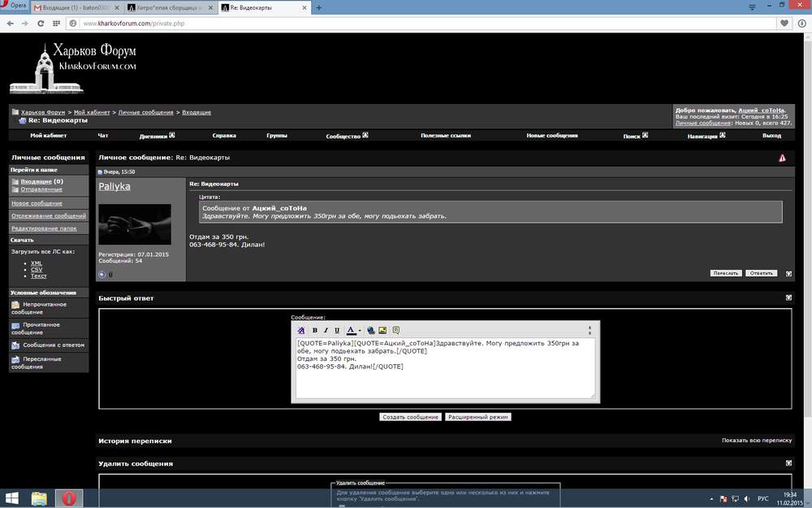Click the red report warning icon
This screenshot has width=812, height=508.
(x=782, y=158)
